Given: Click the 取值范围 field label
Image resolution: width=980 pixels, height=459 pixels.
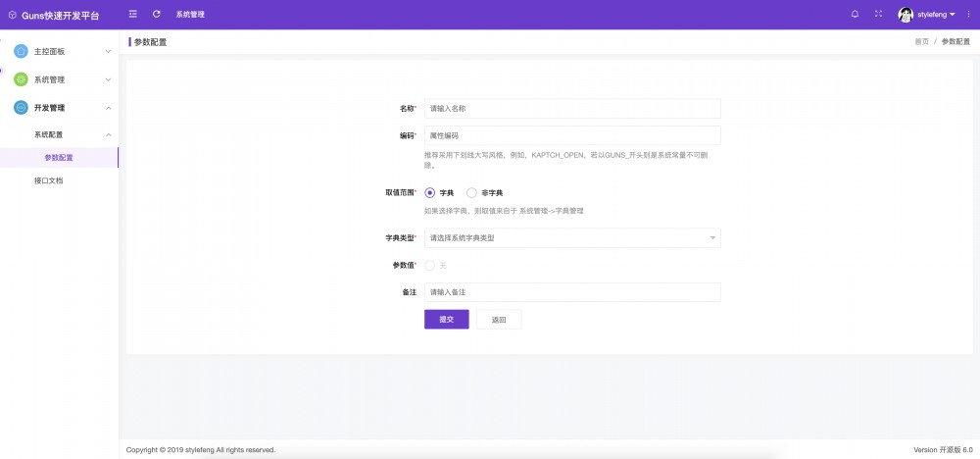Looking at the screenshot, I should [401, 192].
